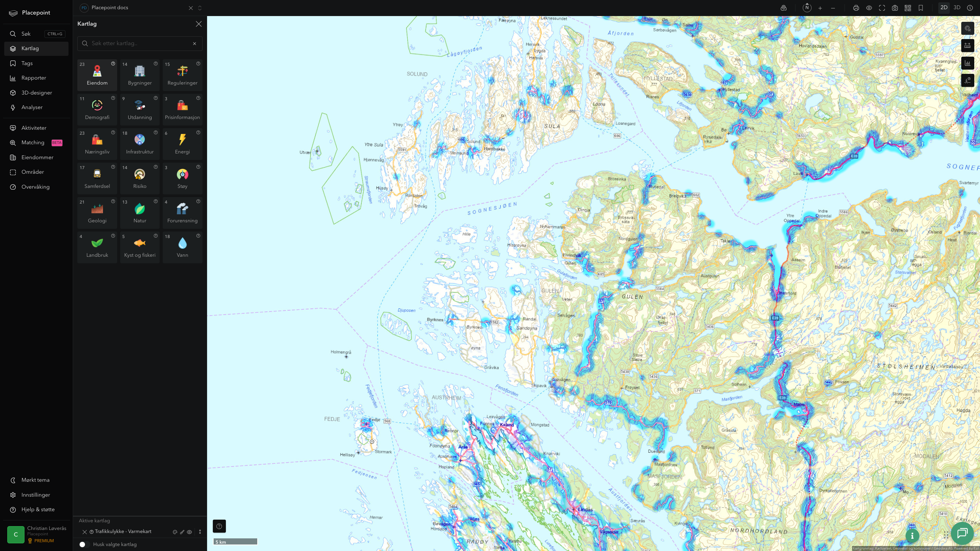Open the Utdanning layer category

click(140, 109)
